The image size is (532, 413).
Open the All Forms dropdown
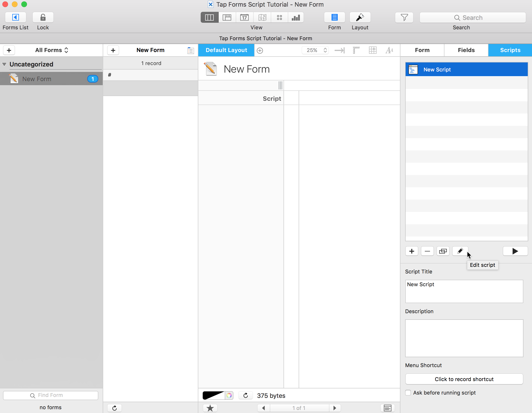pos(52,50)
